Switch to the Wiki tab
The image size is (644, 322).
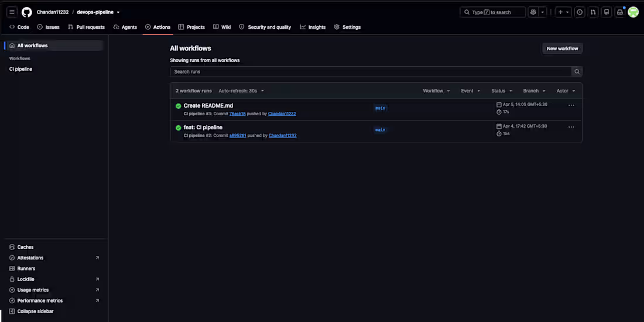tap(222, 27)
